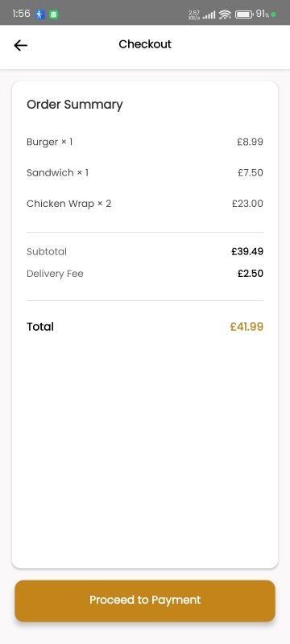
Task: Tap the green dot indicator
Action: [x=274, y=14]
